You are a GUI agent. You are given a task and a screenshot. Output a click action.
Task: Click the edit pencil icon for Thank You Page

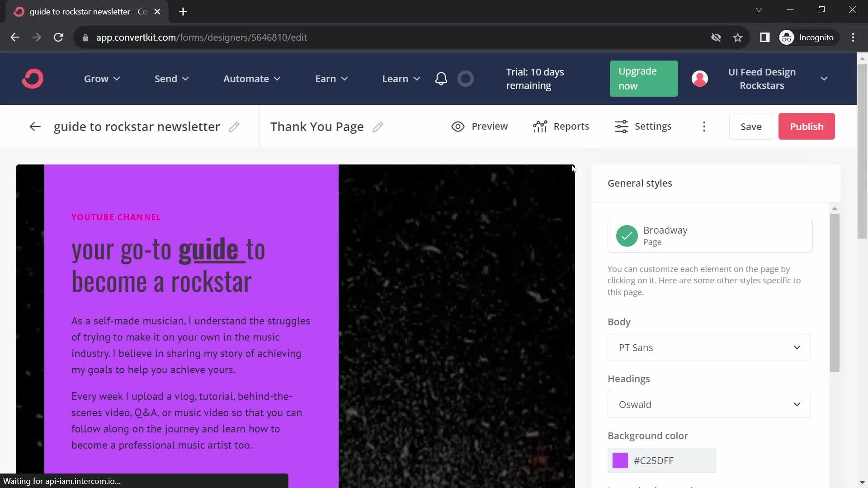click(x=378, y=127)
